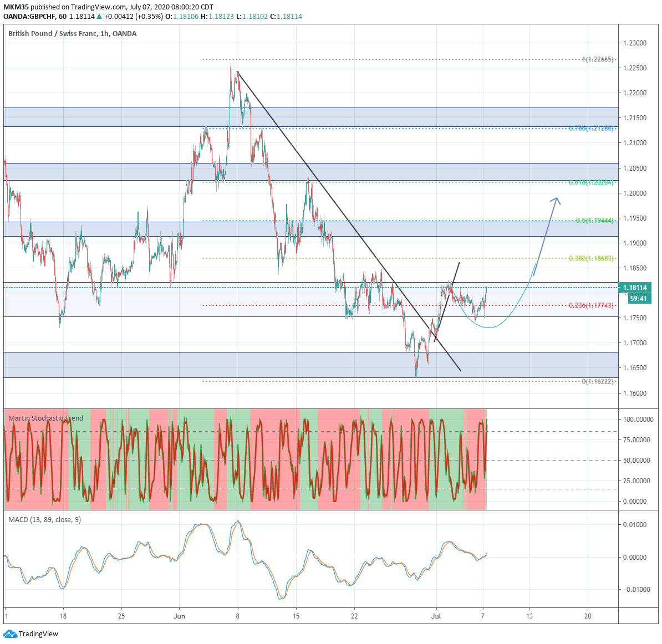Click the TradingView cloud logo icon
The width and height of the screenshot is (662, 644).
click(10, 633)
